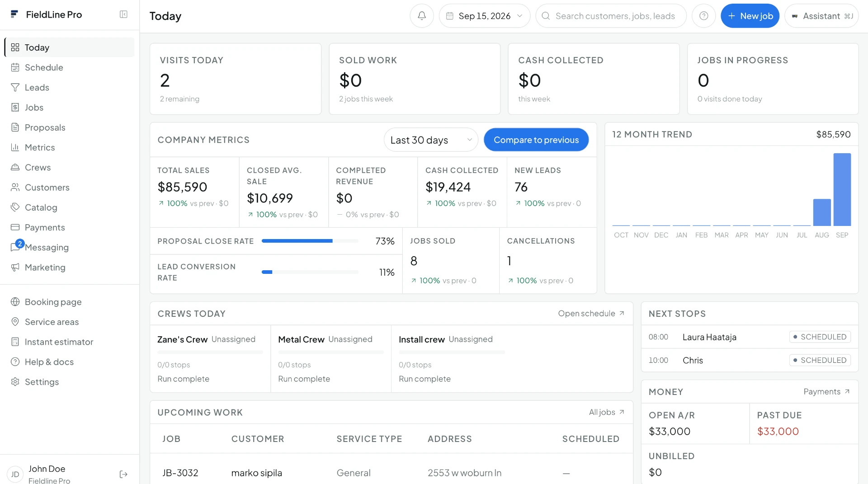
Task: Click the Proposal close rate progress bar
Action: 310,241
